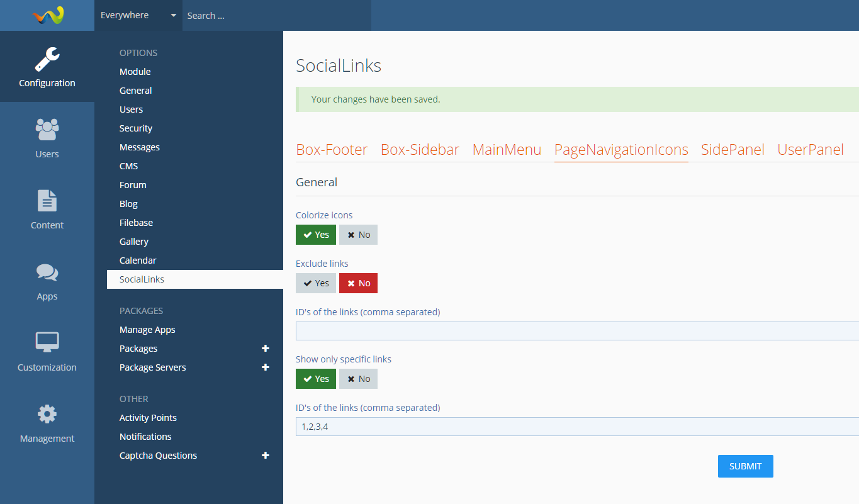The image size is (859, 504).
Task: Click the 'Your changes have been saved' message
Action: 577,99
